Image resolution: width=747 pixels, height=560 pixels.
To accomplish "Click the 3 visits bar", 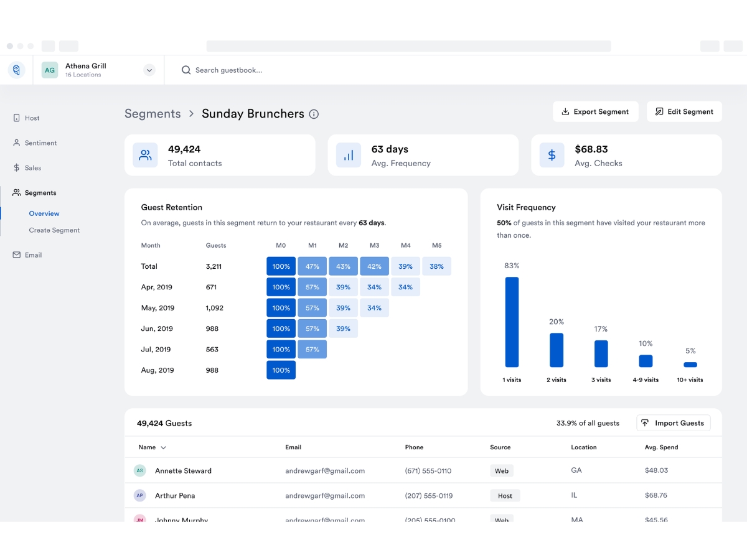I will tap(601, 353).
